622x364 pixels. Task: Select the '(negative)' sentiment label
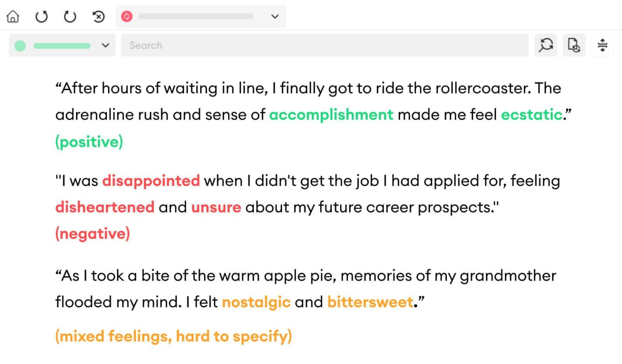coord(93,234)
